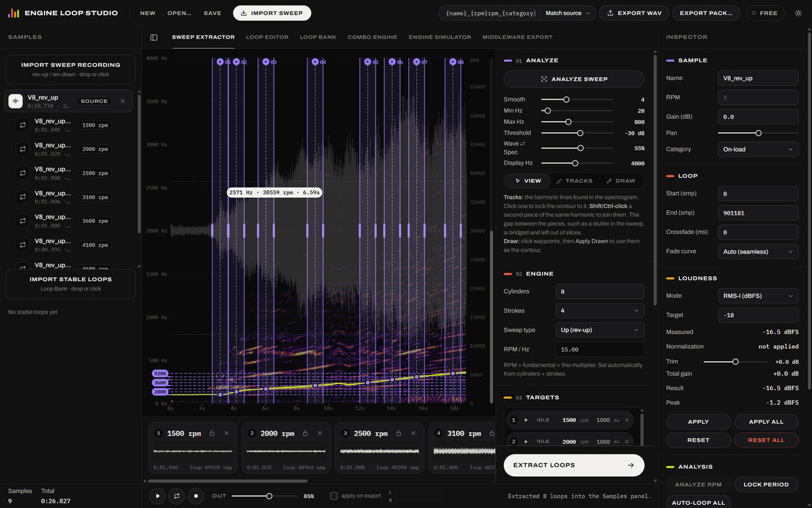This screenshot has height=508, width=812.
Task: Toggle the lock on the 2000 rpm loop card
Action: click(x=304, y=433)
